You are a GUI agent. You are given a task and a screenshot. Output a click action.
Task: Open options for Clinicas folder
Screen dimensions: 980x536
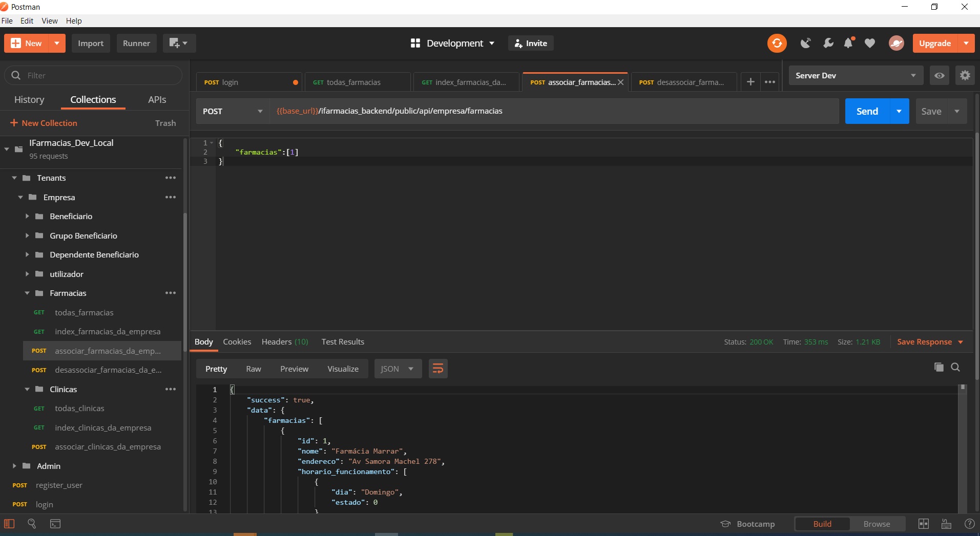tap(171, 389)
